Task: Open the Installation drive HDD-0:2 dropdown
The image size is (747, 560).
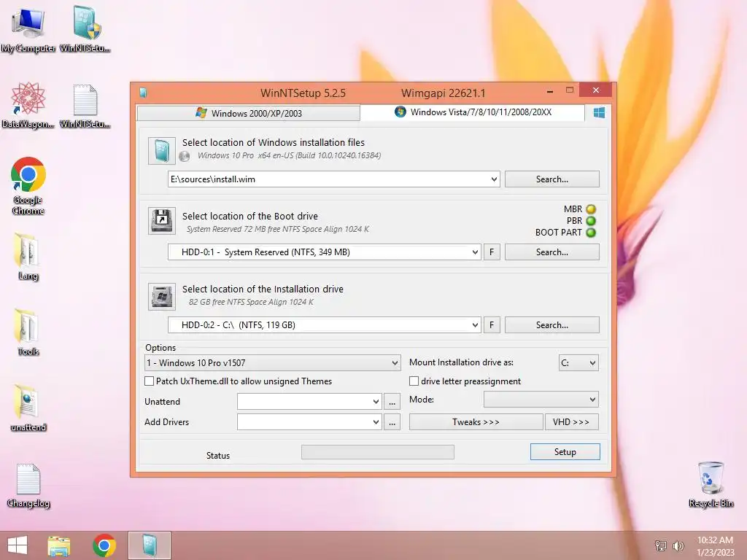Action: click(475, 325)
